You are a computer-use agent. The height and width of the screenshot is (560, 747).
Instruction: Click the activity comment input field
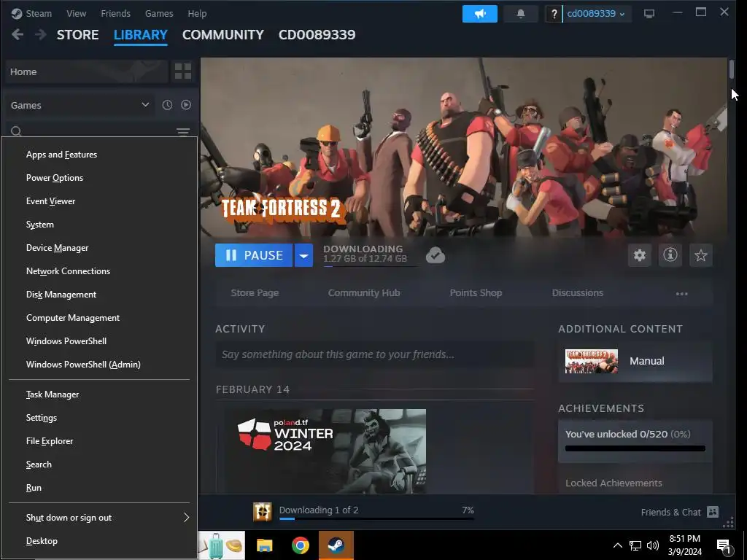tap(374, 354)
